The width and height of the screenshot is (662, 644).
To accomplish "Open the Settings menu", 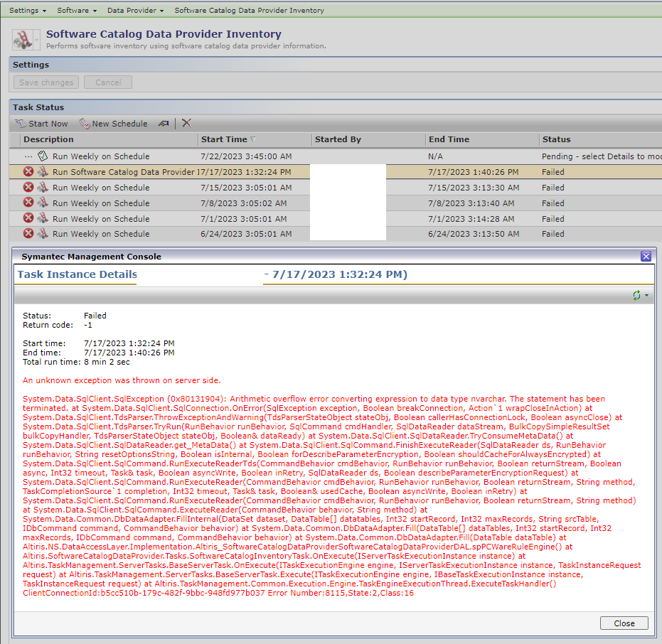I will pyautogui.click(x=28, y=10).
